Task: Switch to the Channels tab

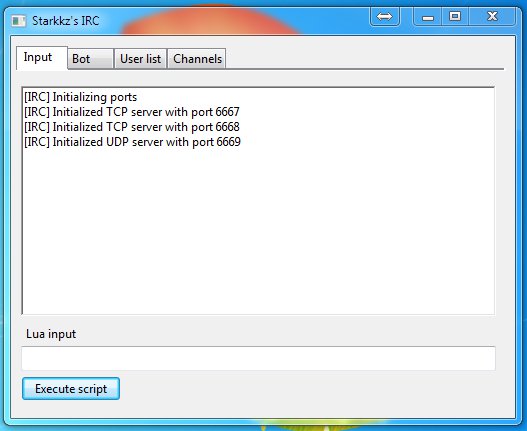Action: click(x=197, y=59)
